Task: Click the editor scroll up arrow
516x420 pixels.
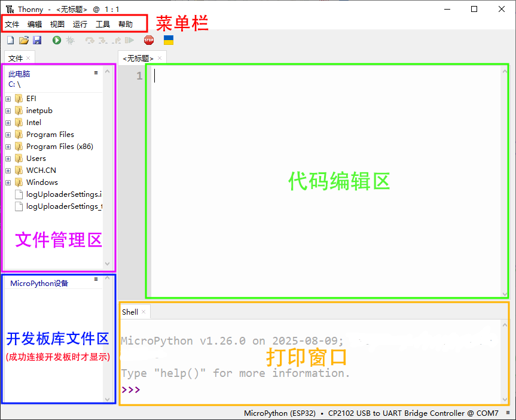Action: 505,71
